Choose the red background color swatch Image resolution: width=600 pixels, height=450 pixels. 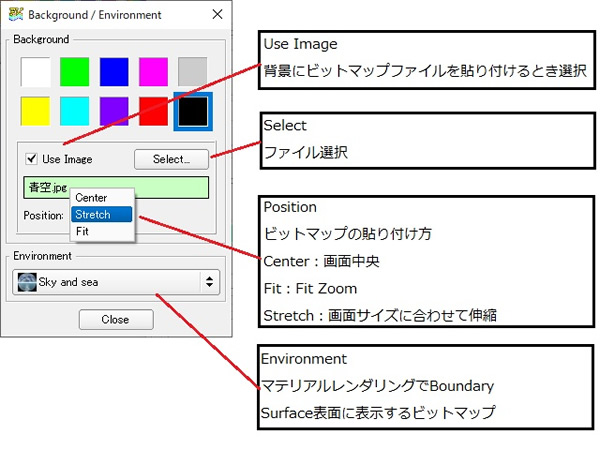pos(153,111)
